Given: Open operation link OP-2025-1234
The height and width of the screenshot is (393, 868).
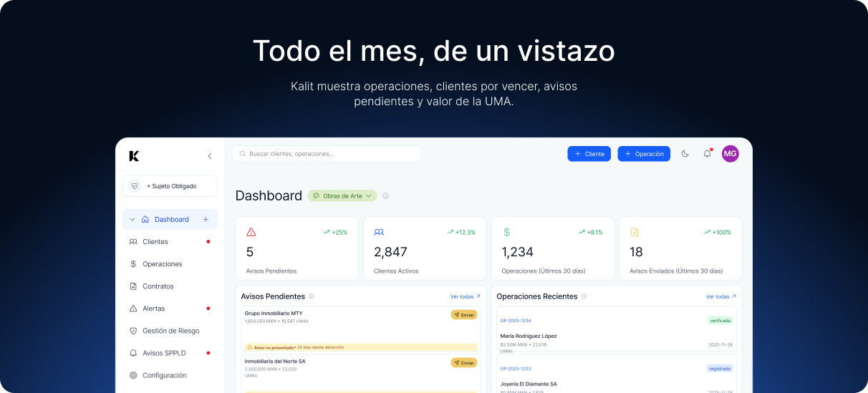Looking at the screenshot, I should click(x=516, y=321).
